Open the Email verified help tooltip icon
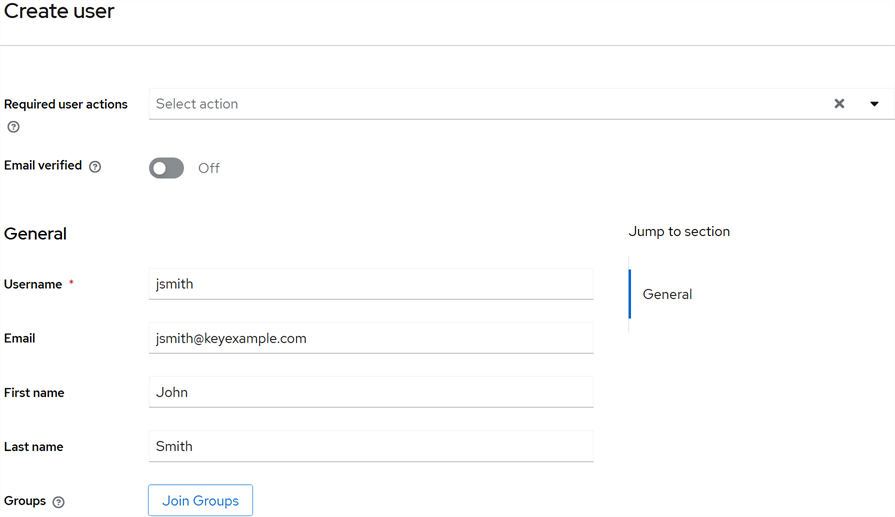Image resolution: width=895 pixels, height=517 pixels. tap(95, 167)
